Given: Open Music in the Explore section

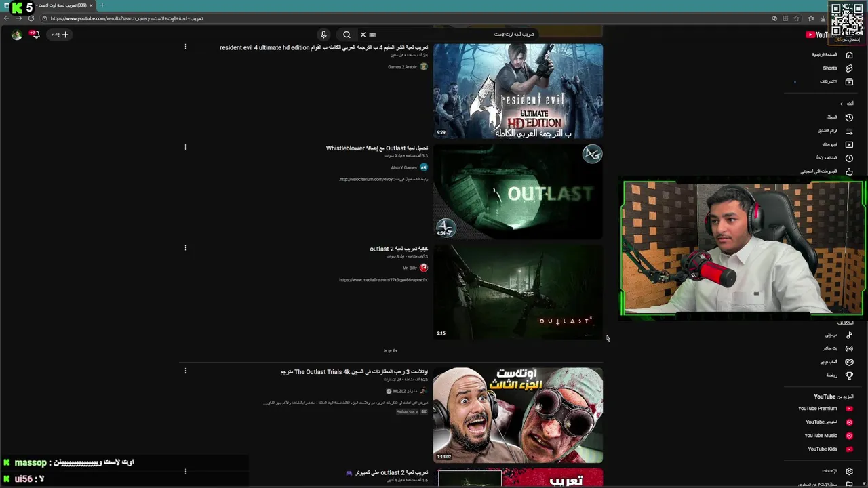Looking at the screenshot, I should pyautogui.click(x=838, y=335).
